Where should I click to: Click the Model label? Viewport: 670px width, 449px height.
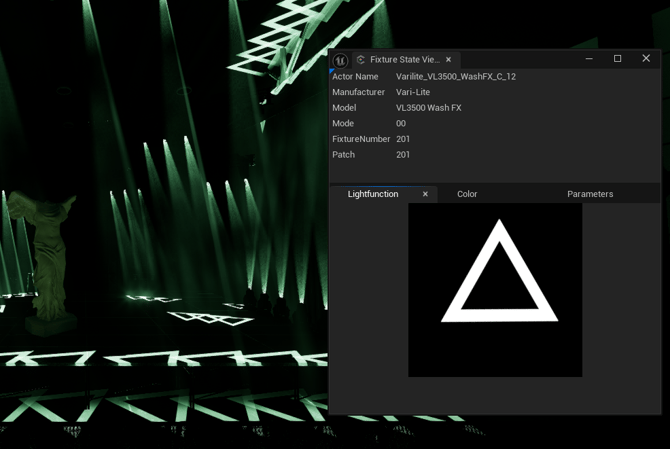click(x=344, y=108)
